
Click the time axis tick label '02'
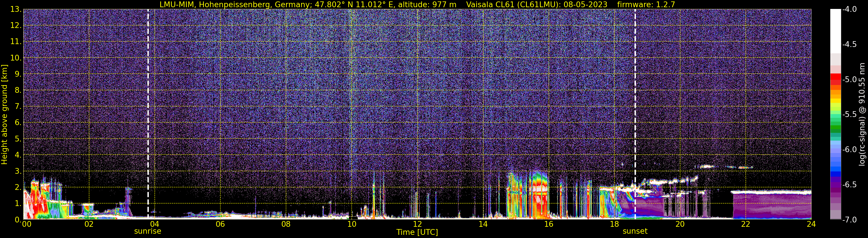point(89,224)
